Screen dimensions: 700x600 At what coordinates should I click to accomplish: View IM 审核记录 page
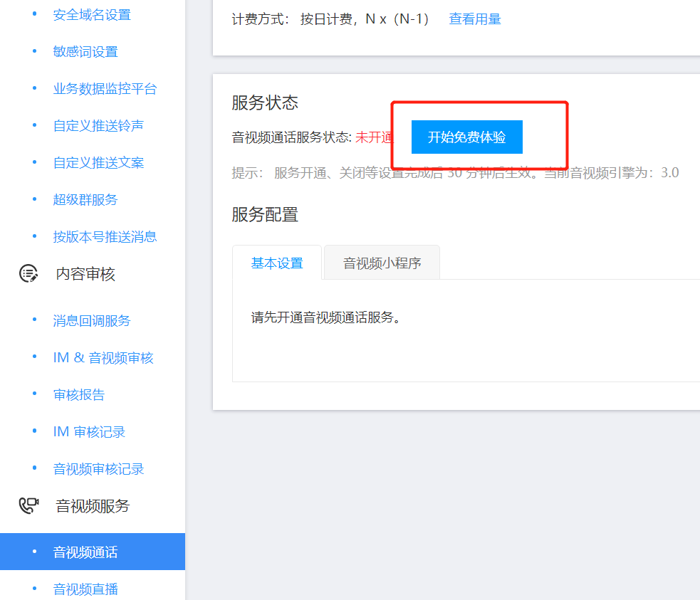click(x=89, y=432)
